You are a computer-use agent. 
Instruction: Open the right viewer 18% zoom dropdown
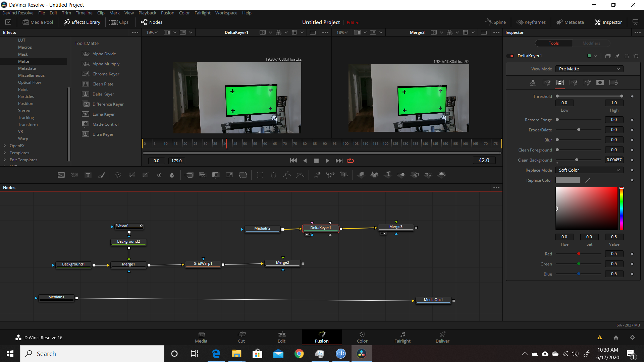pyautogui.click(x=342, y=33)
